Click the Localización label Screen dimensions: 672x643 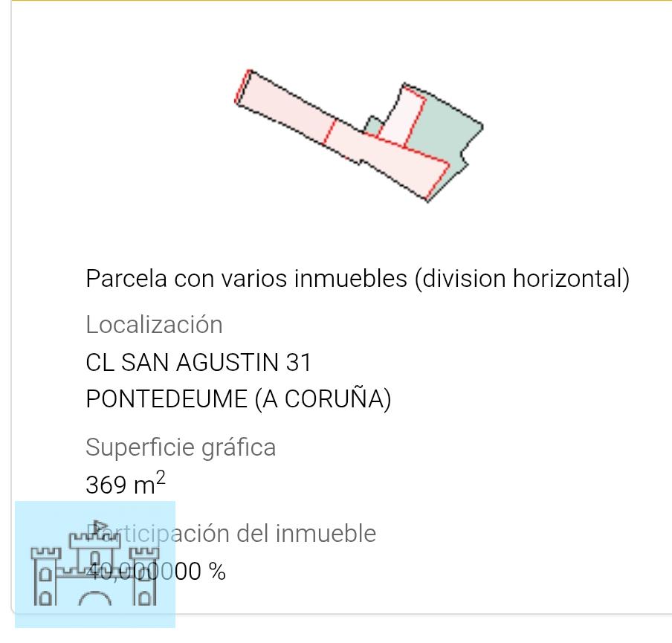(x=154, y=325)
